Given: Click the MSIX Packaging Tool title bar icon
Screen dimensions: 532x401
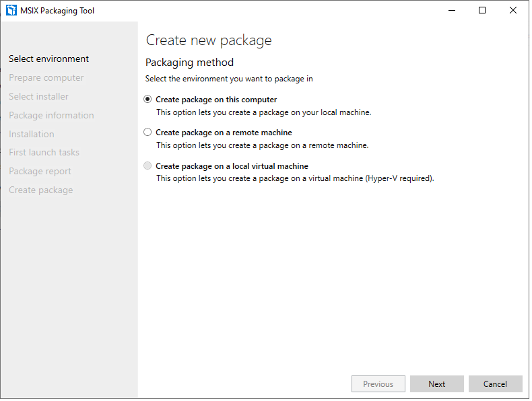Looking at the screenshot, I should [11, 10].
